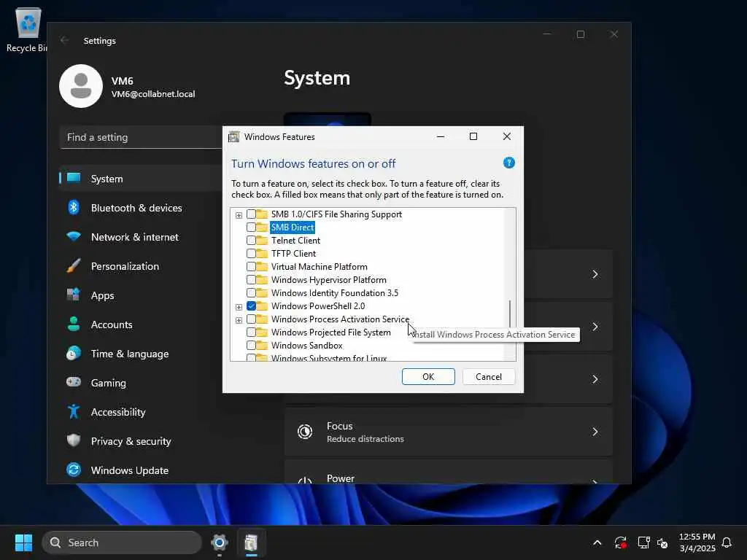Enable the Telnet Client checkbox

coord(251,241)
